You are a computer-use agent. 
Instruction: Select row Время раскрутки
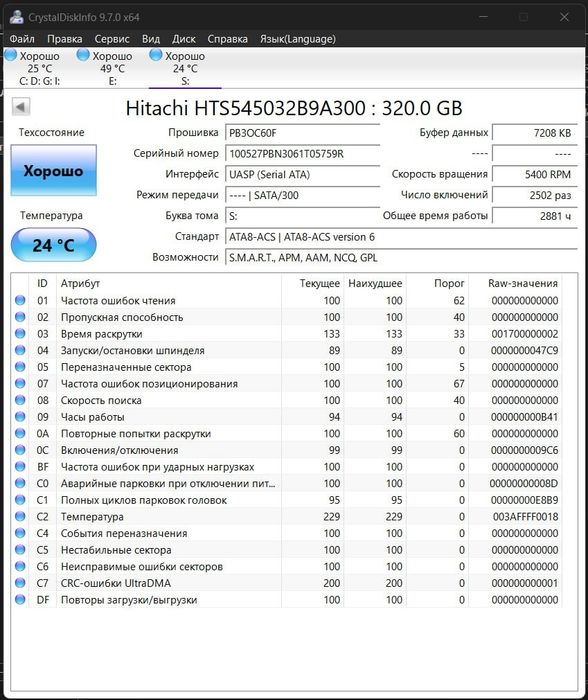(x=287, y=333)
